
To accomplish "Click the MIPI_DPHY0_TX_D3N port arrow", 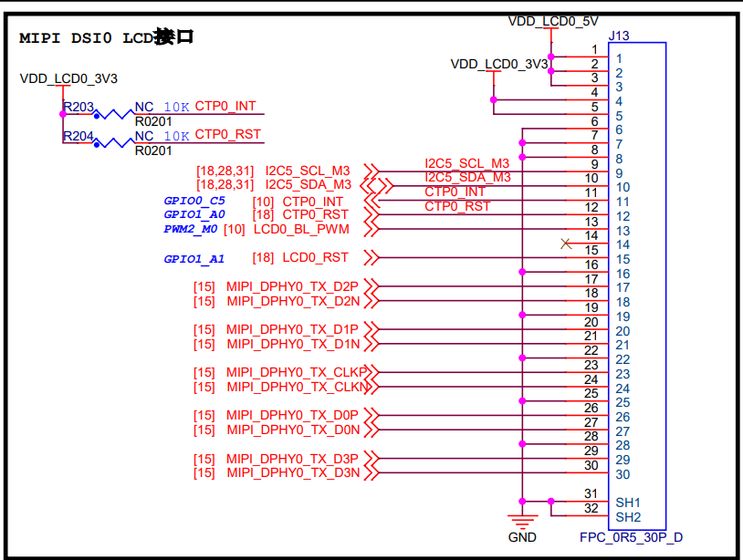I will tap(372, 472).
